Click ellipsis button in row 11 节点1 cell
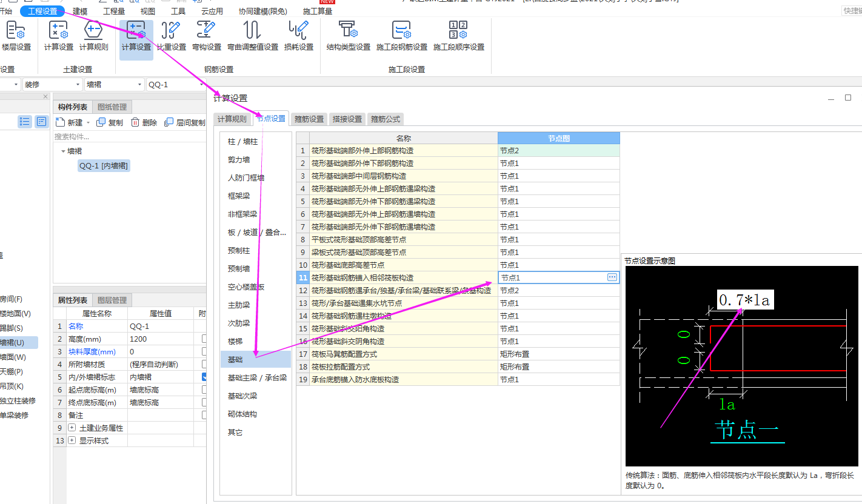862x504 pixels. tap(612, 277)
